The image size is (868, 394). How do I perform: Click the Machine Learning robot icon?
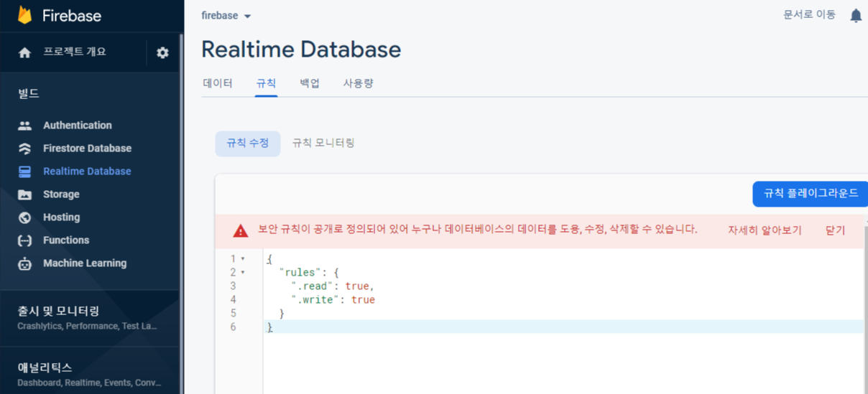click(25, 263)
